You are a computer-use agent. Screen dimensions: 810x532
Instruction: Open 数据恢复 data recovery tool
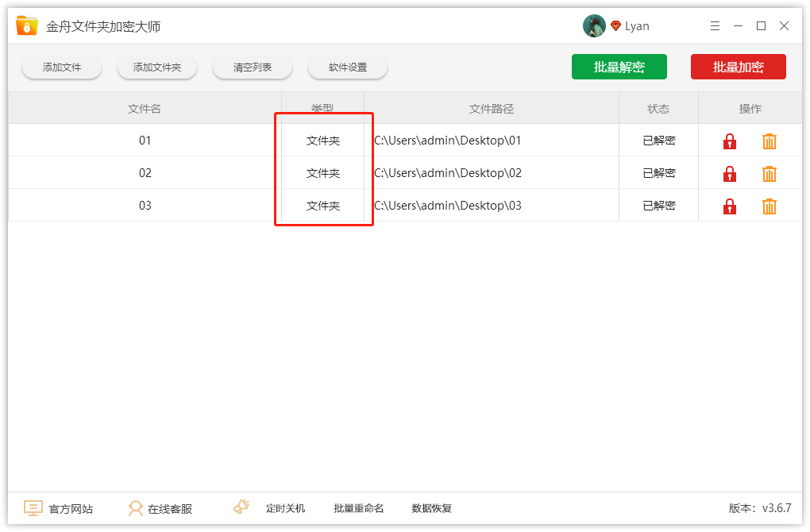click(x=431, y=508)
